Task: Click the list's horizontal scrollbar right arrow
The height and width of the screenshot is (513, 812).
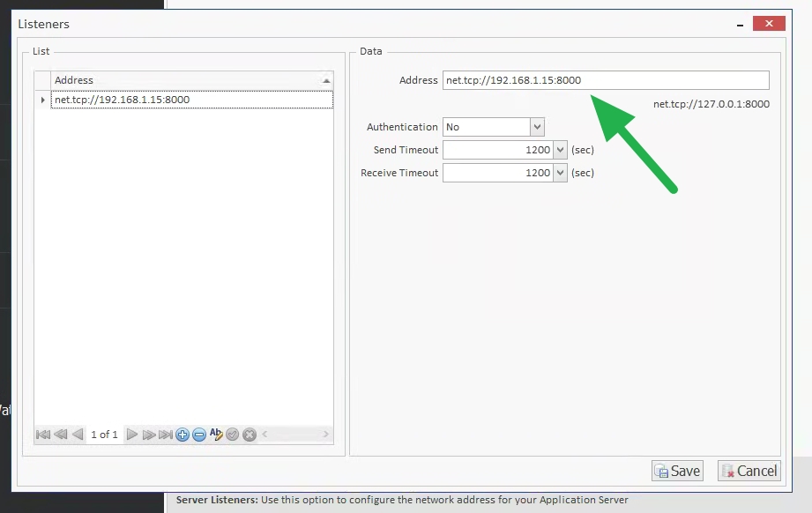Action: [x=325, y=435]
